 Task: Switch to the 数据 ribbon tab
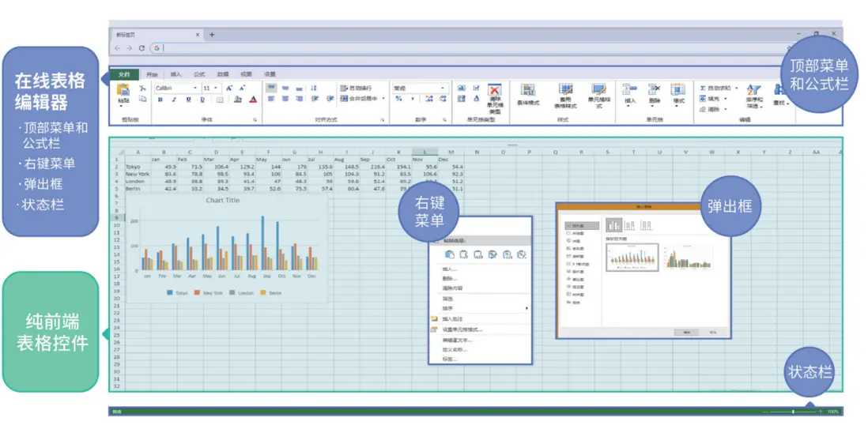click(x=223, y=74)
